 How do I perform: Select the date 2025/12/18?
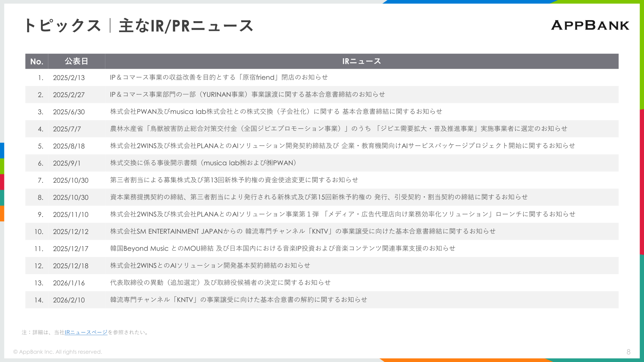tap(71, 266)
